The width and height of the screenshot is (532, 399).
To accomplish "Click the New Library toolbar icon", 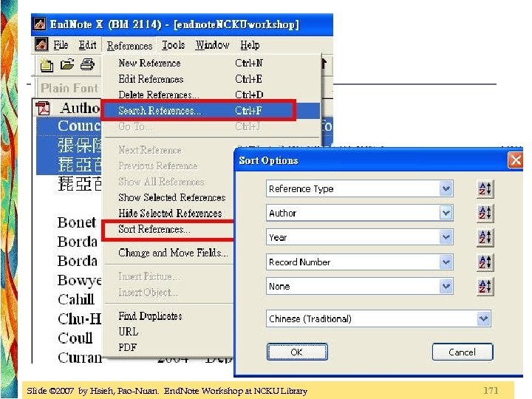I will pyautogui.click(x=47, y=65).
